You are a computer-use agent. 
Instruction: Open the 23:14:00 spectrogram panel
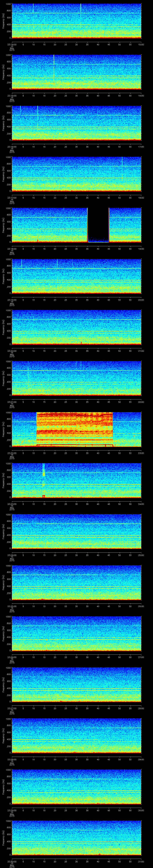[x=76, y=21]
